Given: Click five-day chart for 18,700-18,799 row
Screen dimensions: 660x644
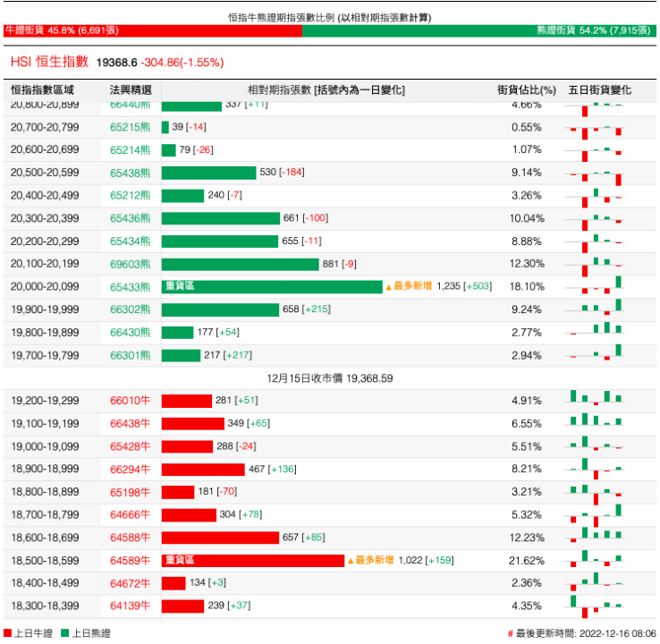Looking at the screenshot, I should 596,515.
